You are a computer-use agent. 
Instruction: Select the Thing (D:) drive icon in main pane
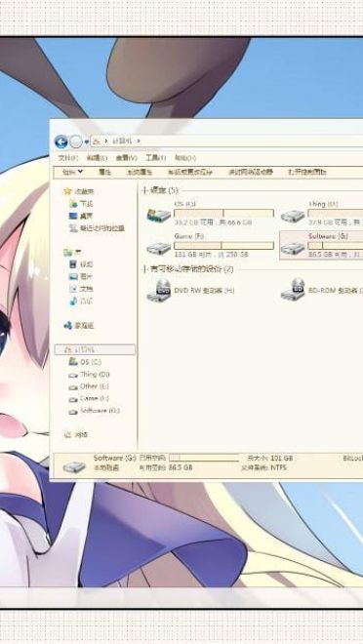pyautogui.click(x=293, y=216)
